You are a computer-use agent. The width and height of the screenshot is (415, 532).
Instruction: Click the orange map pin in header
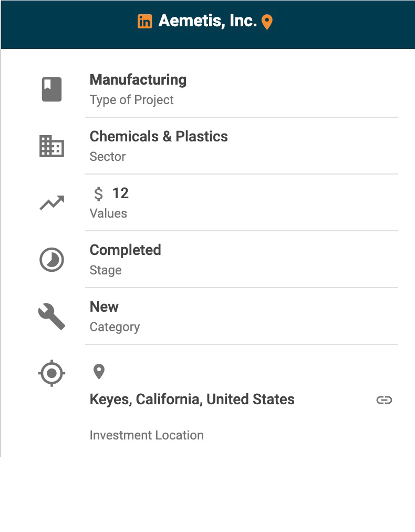[267, 22]
